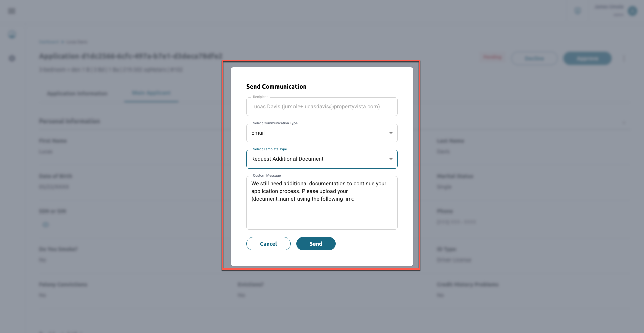Open the gear settings icon in left sidebar

click(12, 58)
